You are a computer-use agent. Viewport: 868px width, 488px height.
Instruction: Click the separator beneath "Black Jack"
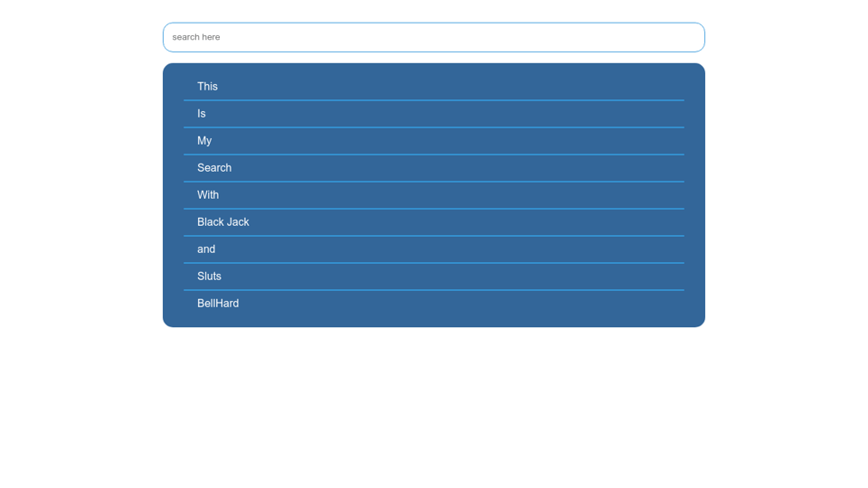click(433, 236)
